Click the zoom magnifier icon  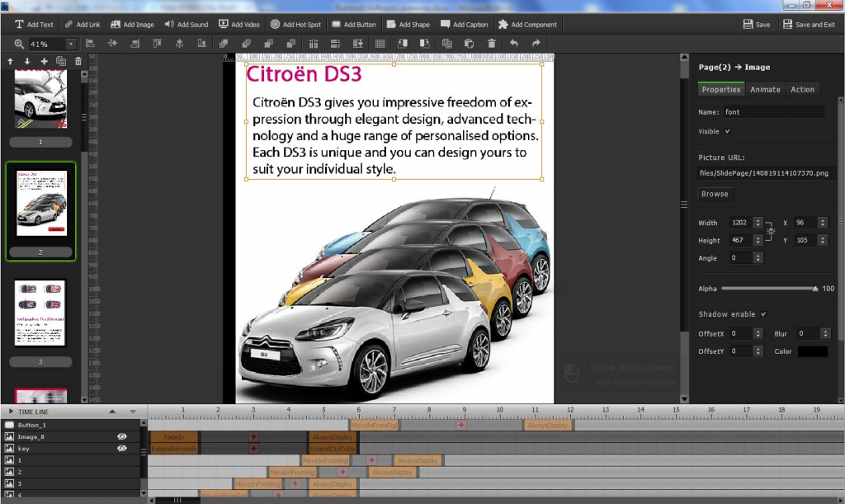click(19, 44)
